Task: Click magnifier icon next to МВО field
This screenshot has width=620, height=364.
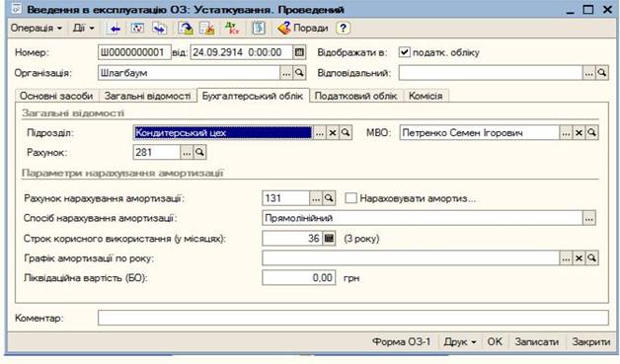Action: (x=592, y=133)
